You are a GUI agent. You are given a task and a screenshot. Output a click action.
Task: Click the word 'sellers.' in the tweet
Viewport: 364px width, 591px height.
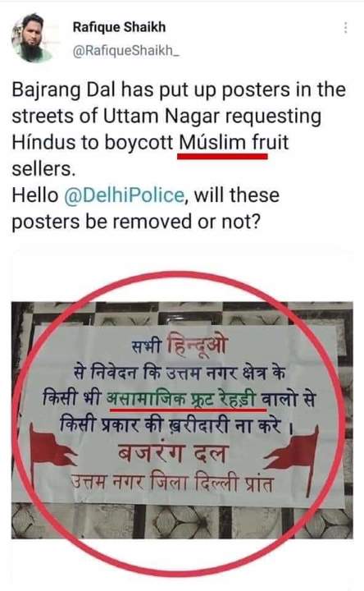click(43, 169)
